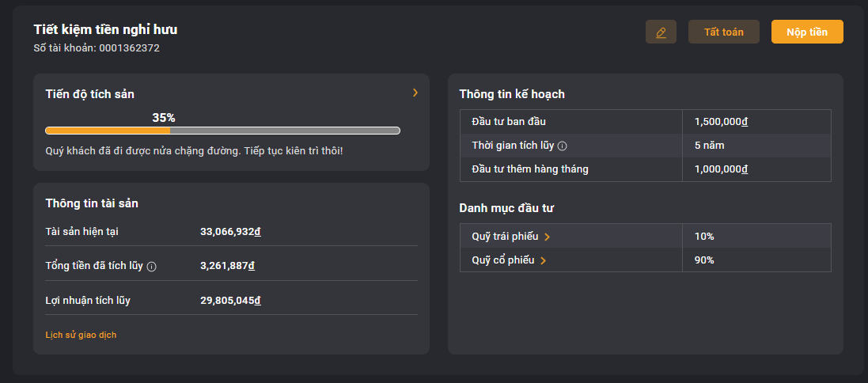
Task: Click the Đầu tư thêm hàng tháng value
Action: [x=722, y=169]
